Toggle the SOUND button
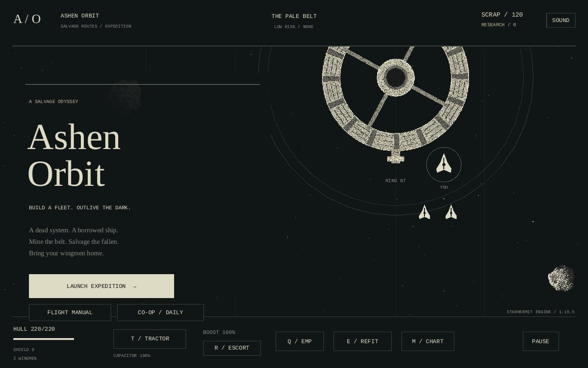Image resolution: width=588 pixels, height=368 pixels. coord(560,20)
